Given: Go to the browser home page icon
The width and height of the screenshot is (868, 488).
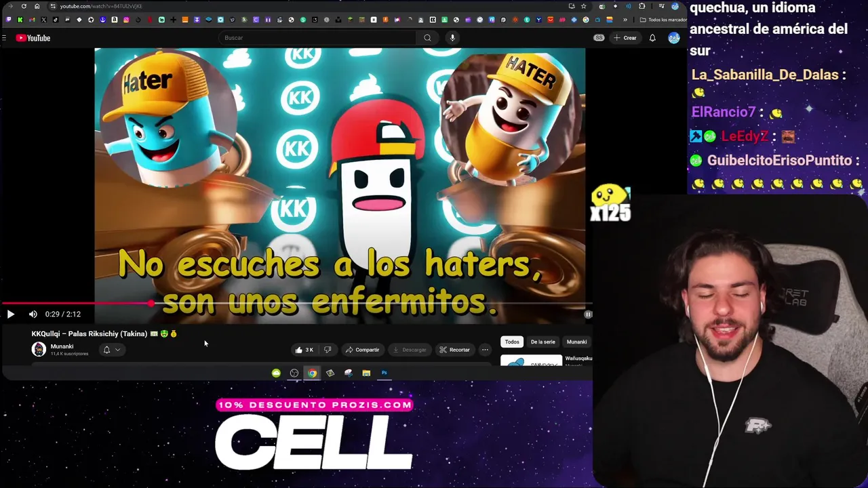Looking at the screenshot, I should 37,6.
